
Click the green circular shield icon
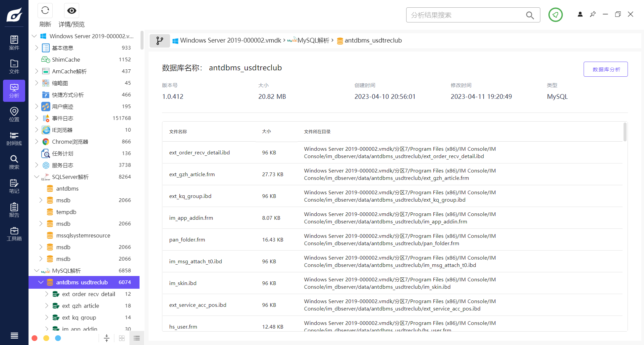coord(555,15)
